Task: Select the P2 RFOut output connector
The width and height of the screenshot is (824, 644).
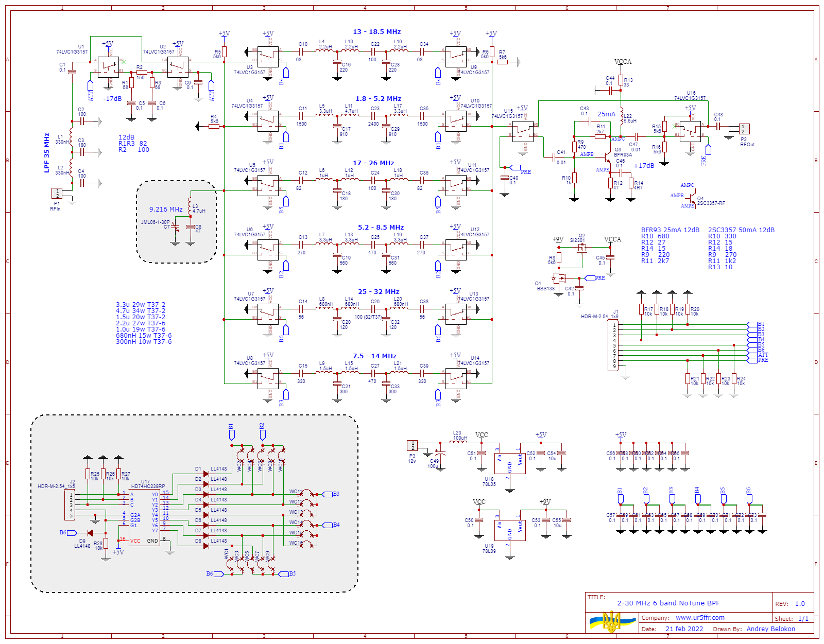Action: point(744,129)
